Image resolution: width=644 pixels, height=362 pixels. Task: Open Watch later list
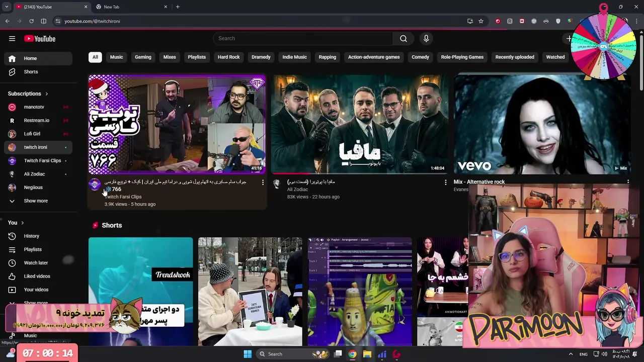[x=38, y=263]
